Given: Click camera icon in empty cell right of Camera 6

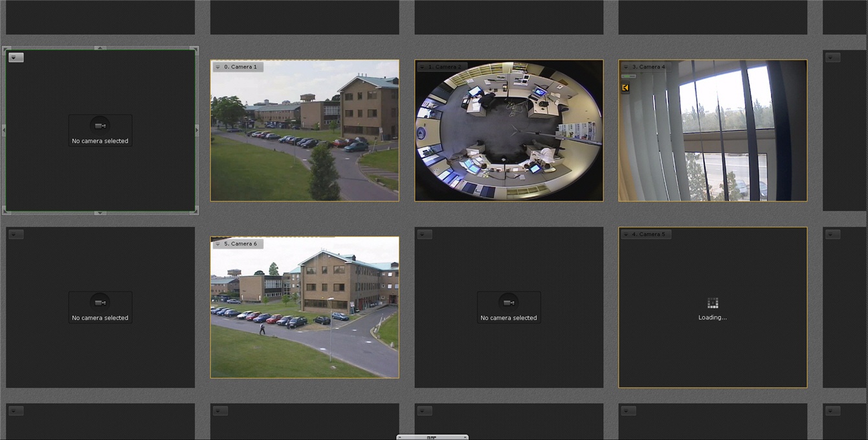Looking at the screenshot, I should (509, 303).
